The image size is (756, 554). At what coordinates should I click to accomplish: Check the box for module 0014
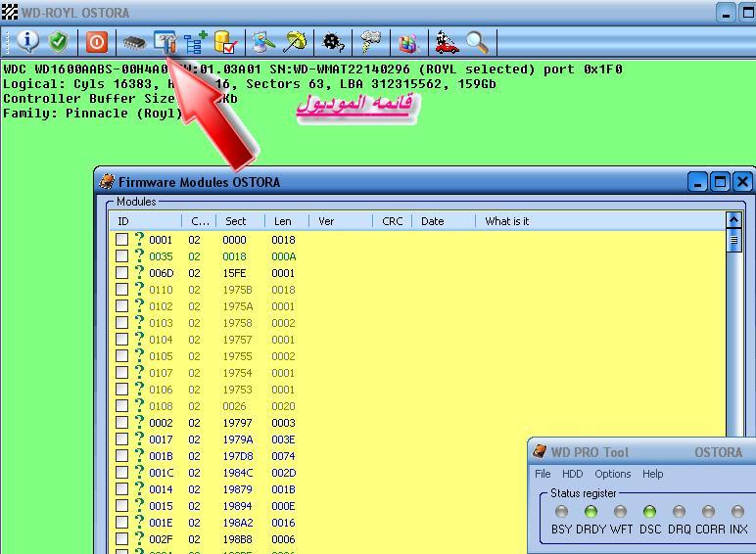point(122,488)
